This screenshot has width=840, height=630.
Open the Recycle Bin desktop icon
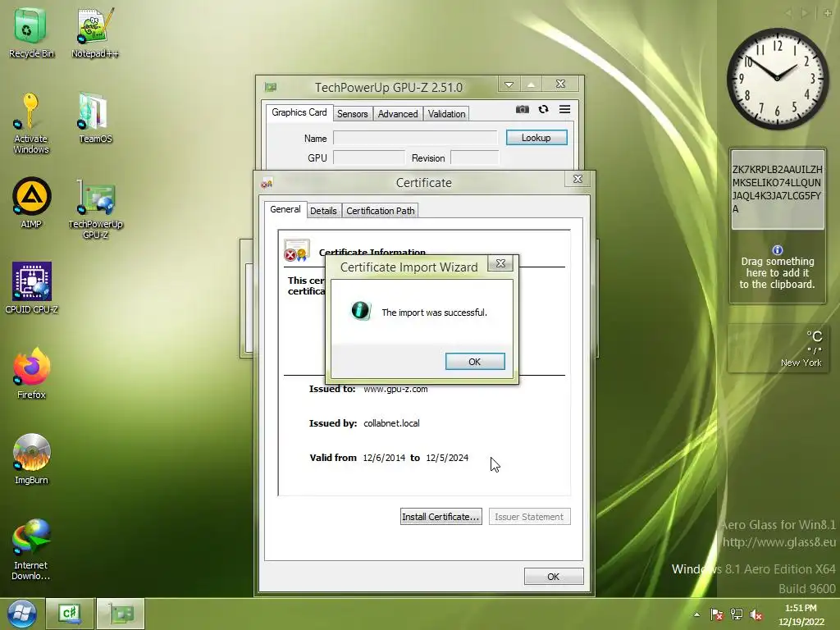click(x=31, y=33)
